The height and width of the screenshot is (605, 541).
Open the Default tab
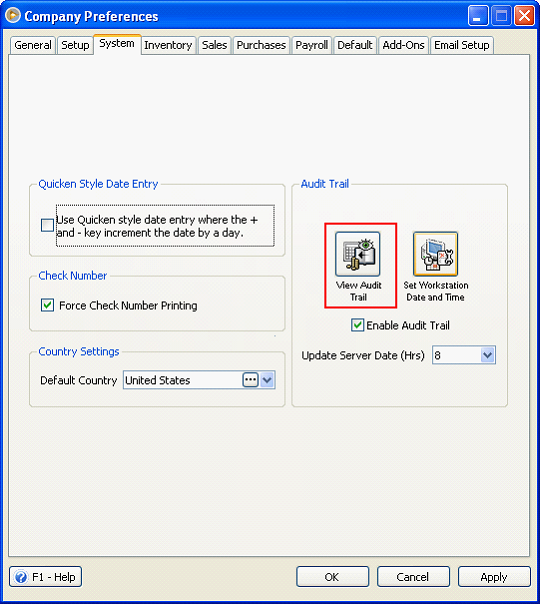355,45
